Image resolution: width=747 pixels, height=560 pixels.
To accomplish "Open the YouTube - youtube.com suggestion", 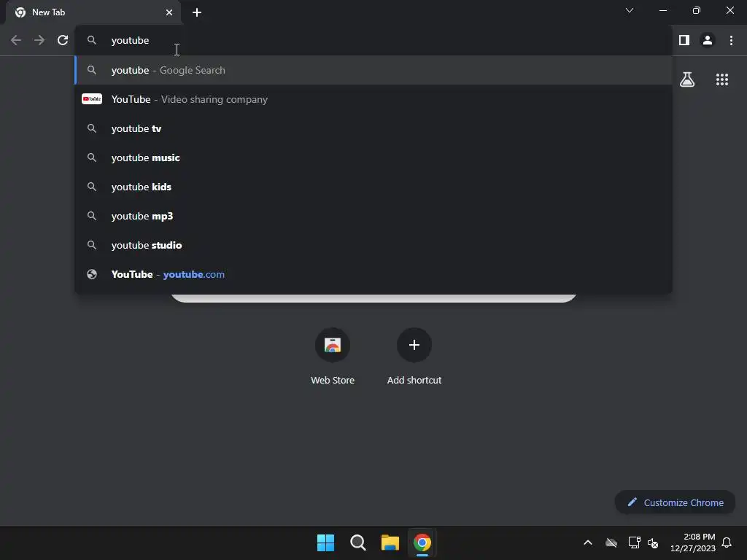I will 373,274.
